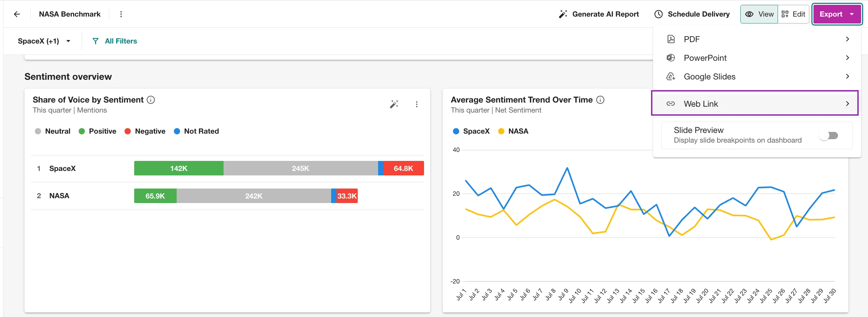The image size is (868, 317).
Task: Switch dashboard to View mode
Action: pyautogui.click(x=759, y=14)
